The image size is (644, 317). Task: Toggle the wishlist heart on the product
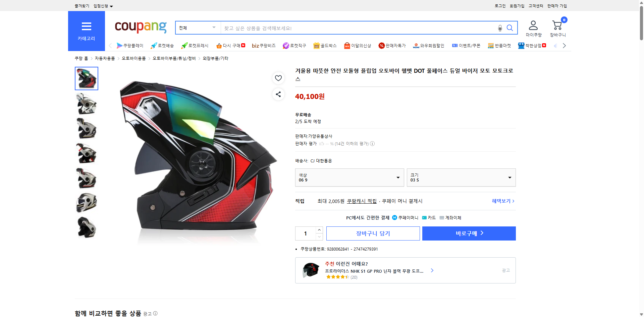tap(278, 78)
